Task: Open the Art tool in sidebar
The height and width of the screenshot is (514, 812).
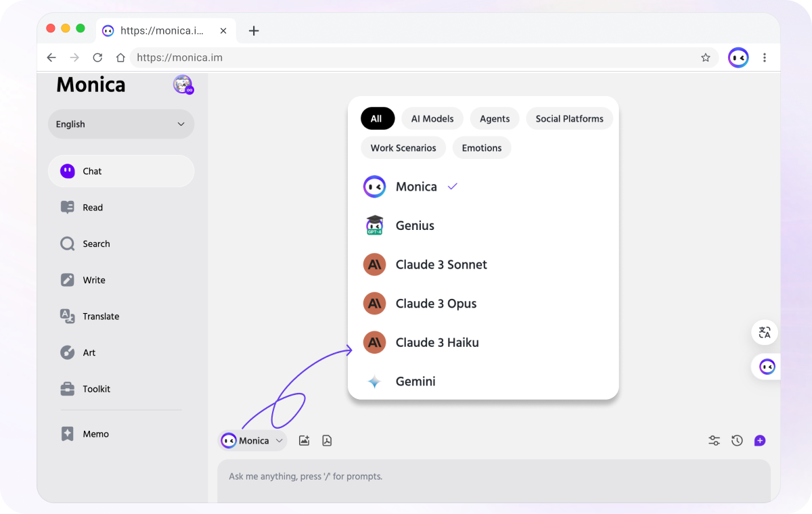Action: point(89,352)
